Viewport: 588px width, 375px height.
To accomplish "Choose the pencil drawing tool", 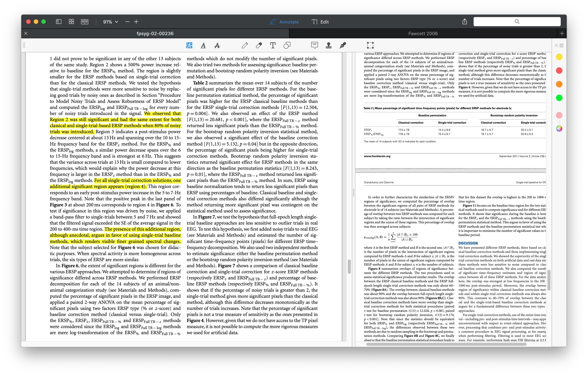I will tap(245, 45).
